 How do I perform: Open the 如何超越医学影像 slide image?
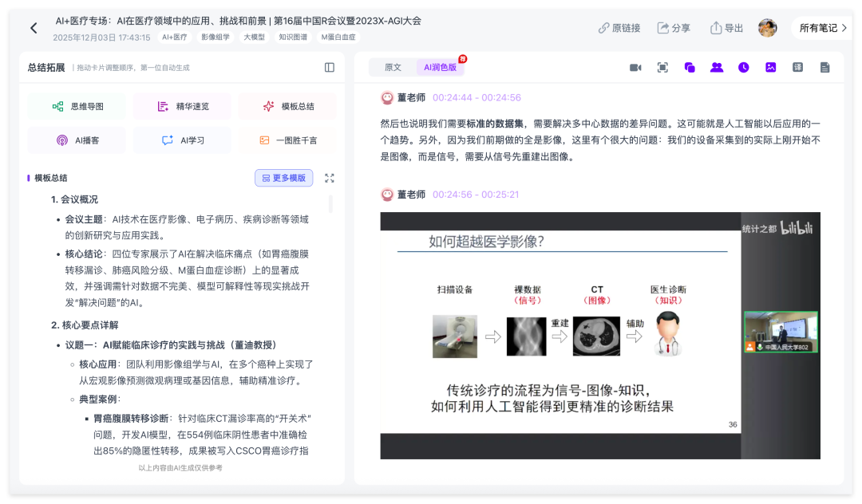pyautogui.click(x=599, y=336)
